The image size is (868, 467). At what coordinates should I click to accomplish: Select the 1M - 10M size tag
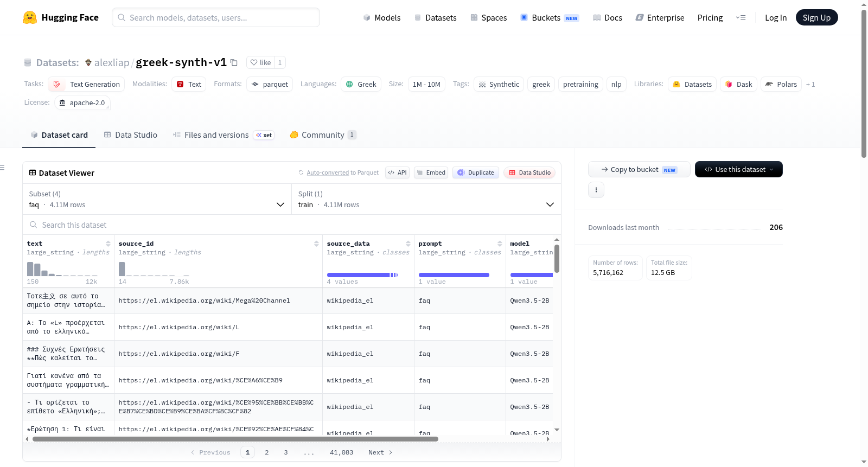(x=426, y=84)
